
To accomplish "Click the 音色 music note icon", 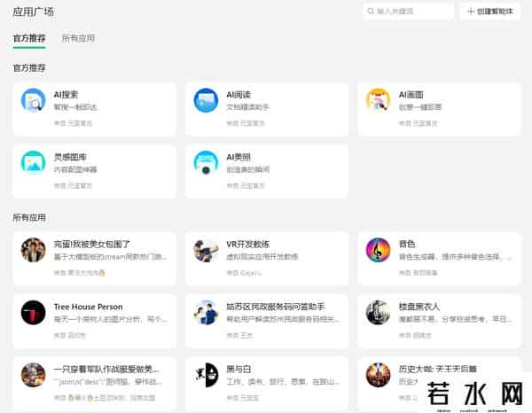I will coord(378,250).
